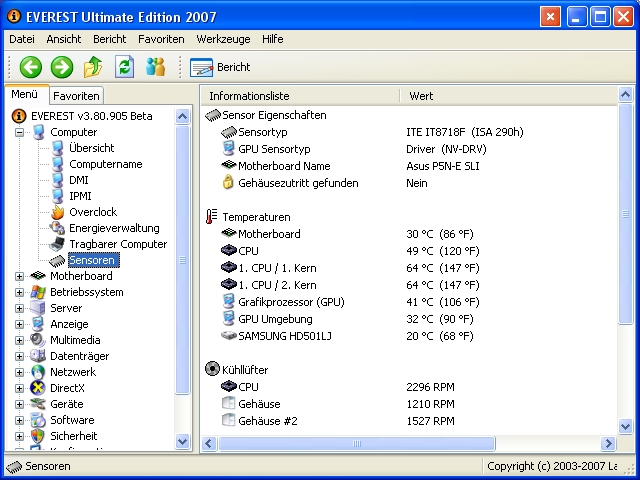Click the info list scroll right arrow
640x480 pixels.
[608, 443]
